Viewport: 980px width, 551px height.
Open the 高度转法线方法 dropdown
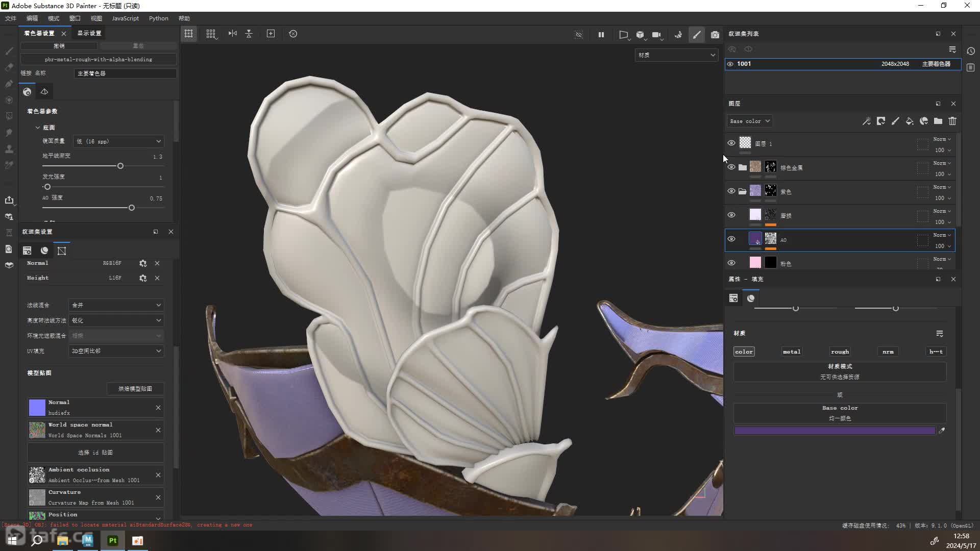116,320
